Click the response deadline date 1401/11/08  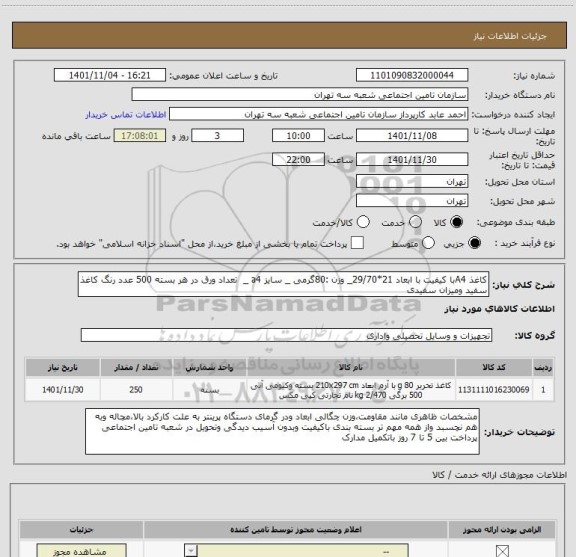[x=412, y=136]
